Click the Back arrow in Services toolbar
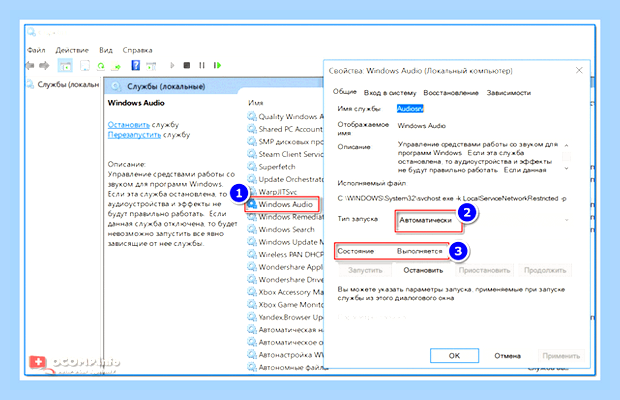Image resolution: width=620 pixels, height=400 pixels. (30, 65)
